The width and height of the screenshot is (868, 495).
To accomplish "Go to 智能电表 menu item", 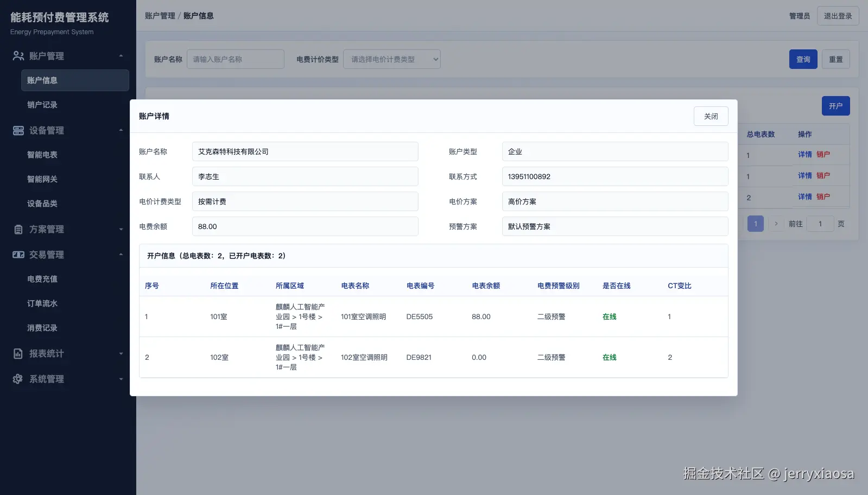I will 42,155.
